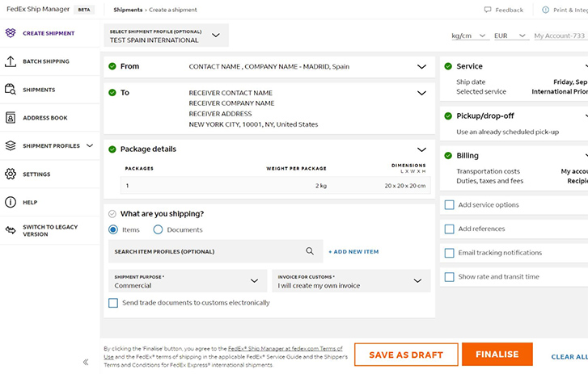Click the Pickup/drop-off section heading
Screen dimensions: 588x374
pos(484,116)
